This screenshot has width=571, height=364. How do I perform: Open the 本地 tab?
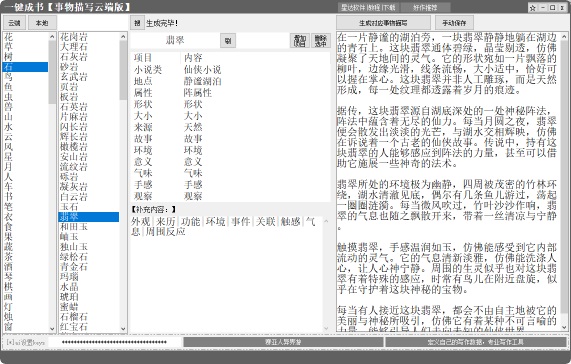click(x=42, y=23)
